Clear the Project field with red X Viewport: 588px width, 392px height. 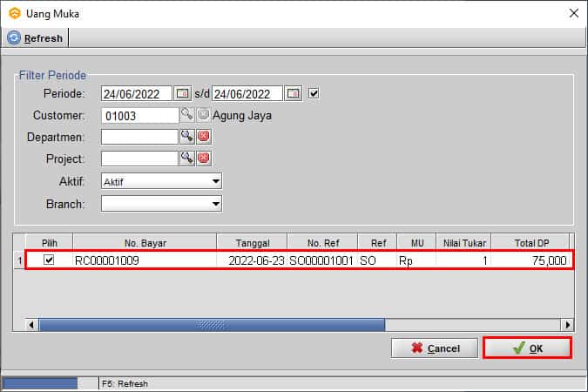203,159
